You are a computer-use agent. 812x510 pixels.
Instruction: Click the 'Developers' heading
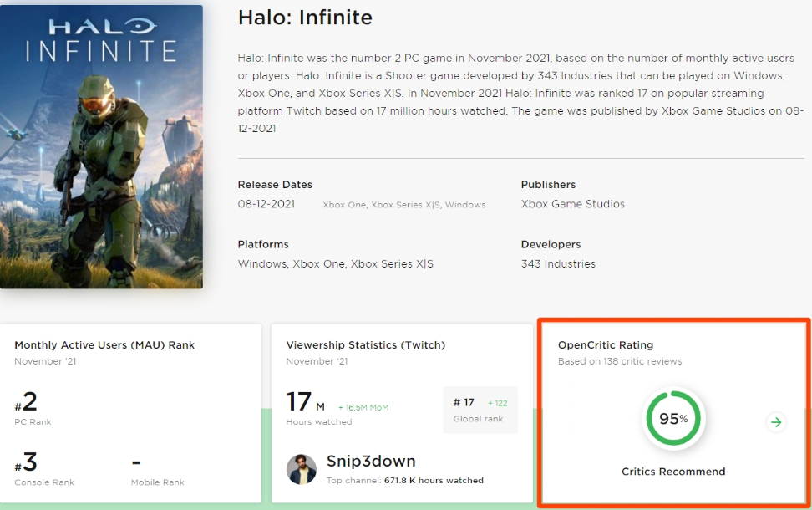pos(551,244)
